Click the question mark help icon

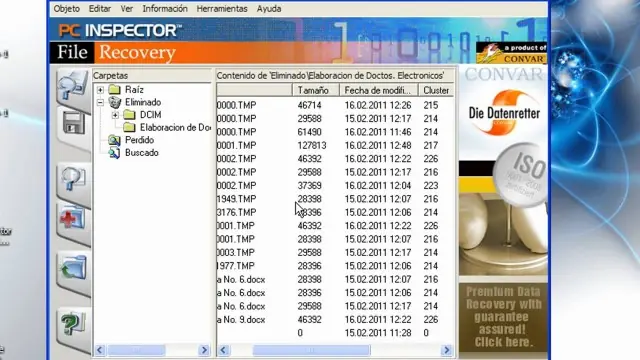73,324
